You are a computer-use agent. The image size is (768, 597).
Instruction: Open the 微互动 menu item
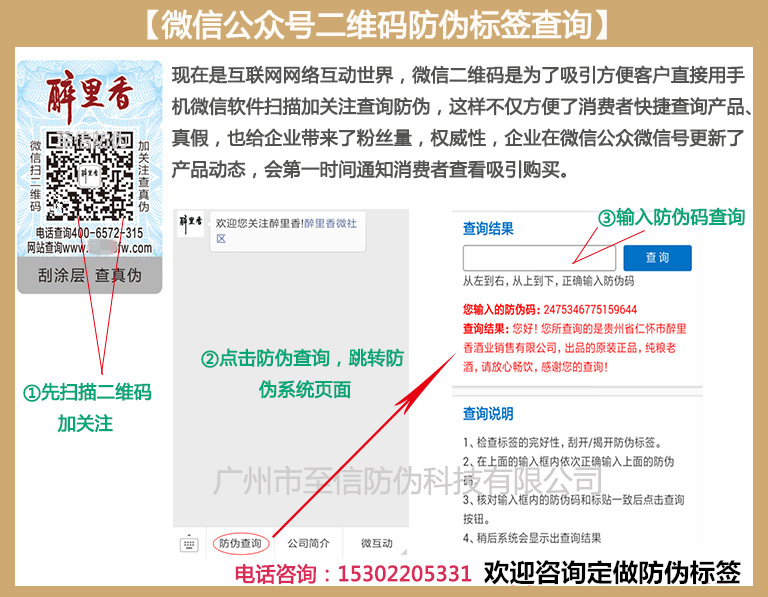click(377, 543)
